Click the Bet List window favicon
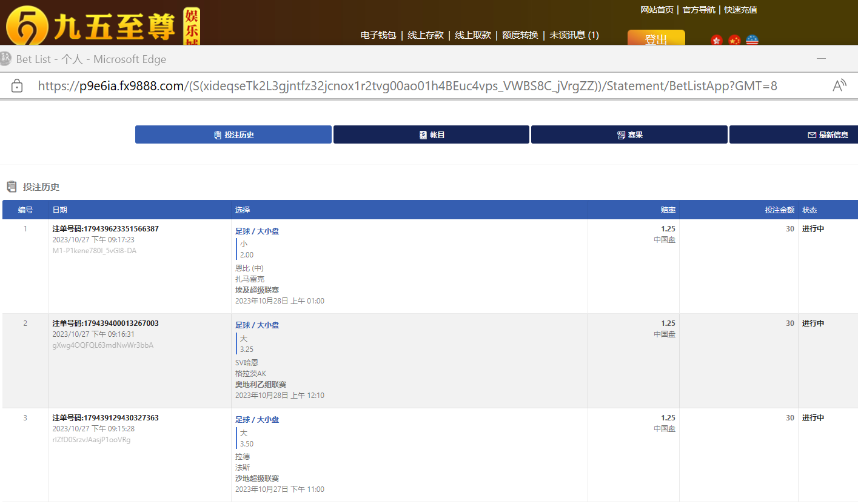This screenshot has height=504, width=858. [x=6, y=59]
